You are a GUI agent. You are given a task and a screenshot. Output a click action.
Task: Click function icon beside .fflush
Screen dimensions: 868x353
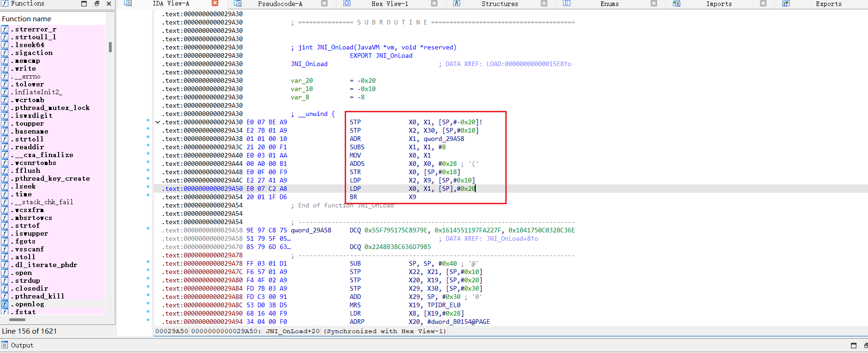tap(5, 170)
